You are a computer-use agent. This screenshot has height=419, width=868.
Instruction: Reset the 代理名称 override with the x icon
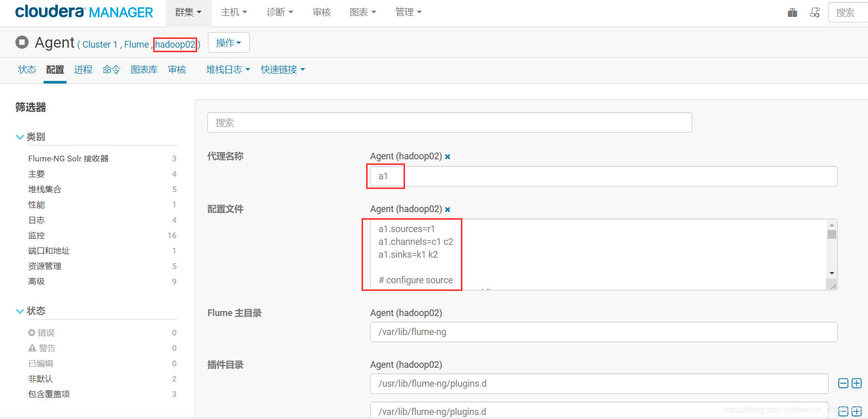[x=448, y=157]
